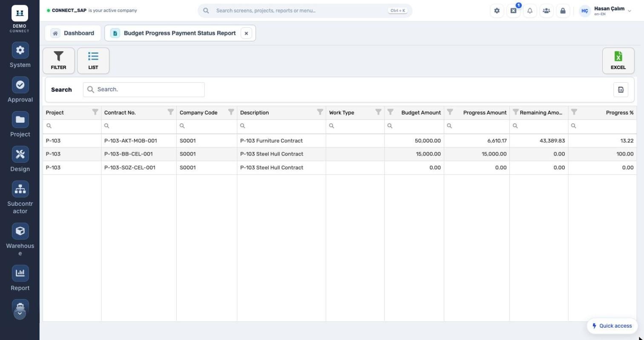
Task: Open the Design tools module
Action: point(20,159)
